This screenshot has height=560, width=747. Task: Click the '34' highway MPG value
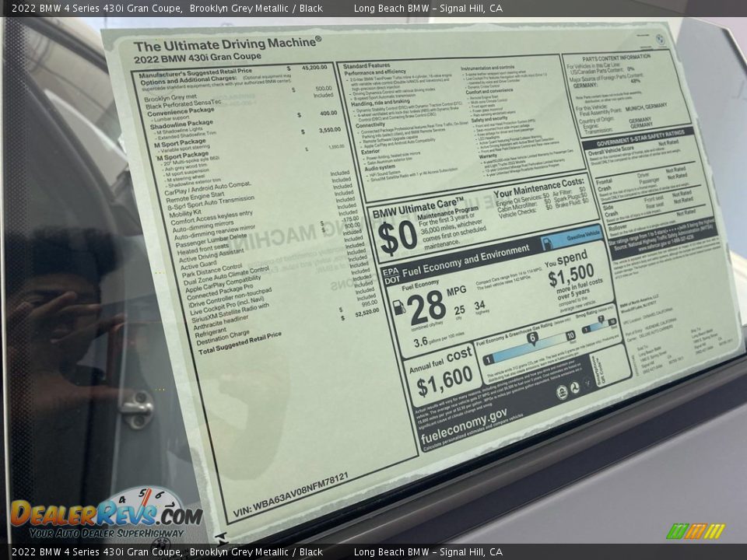click(x=480, y=306)
